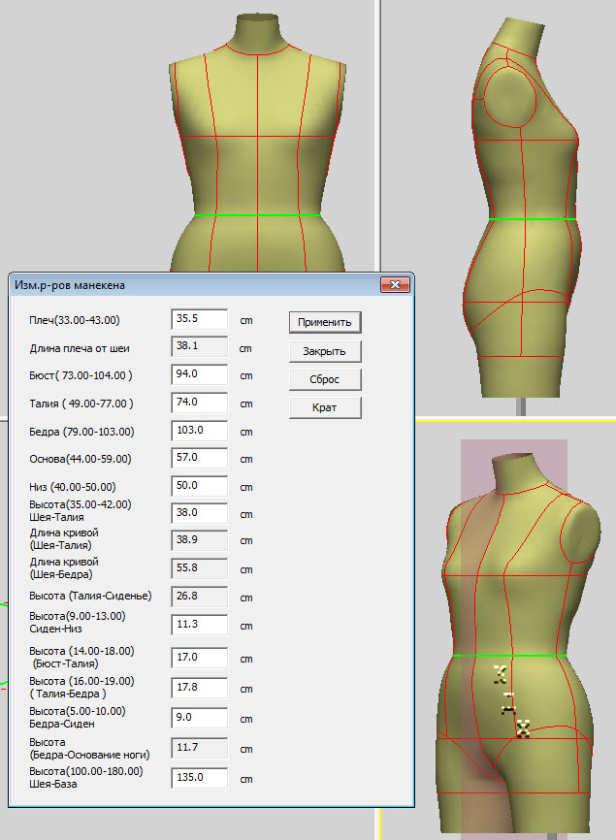616x840 pixels.
Task: Close the Изм.р-ров манекена dialog
Action: [396, 284]
